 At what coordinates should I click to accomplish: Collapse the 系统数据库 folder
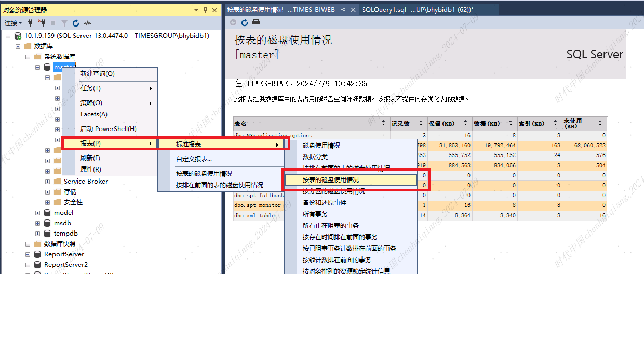click(x=28, y=57)
